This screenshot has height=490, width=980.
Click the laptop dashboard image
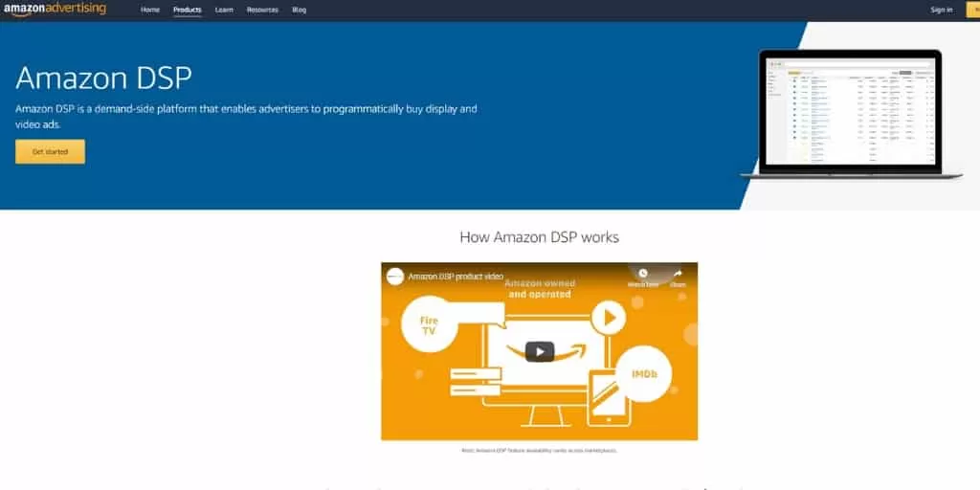coord(851,115)
